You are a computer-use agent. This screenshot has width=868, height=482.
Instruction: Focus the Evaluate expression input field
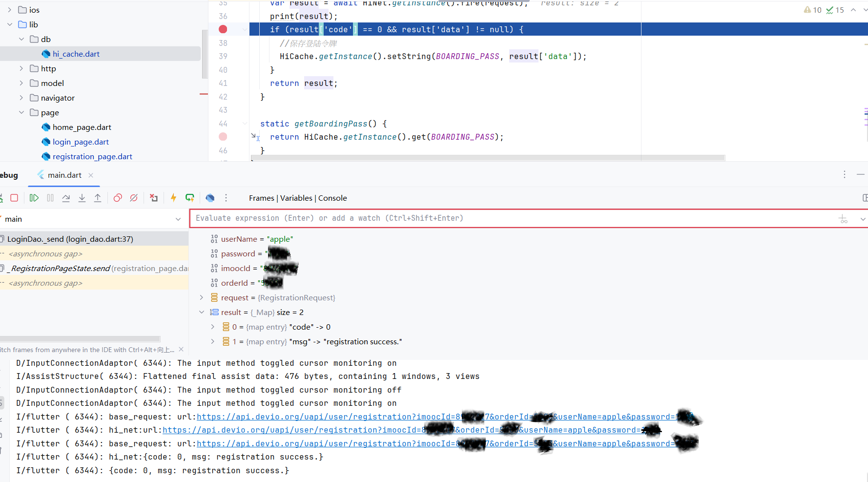tap(513, 218)
